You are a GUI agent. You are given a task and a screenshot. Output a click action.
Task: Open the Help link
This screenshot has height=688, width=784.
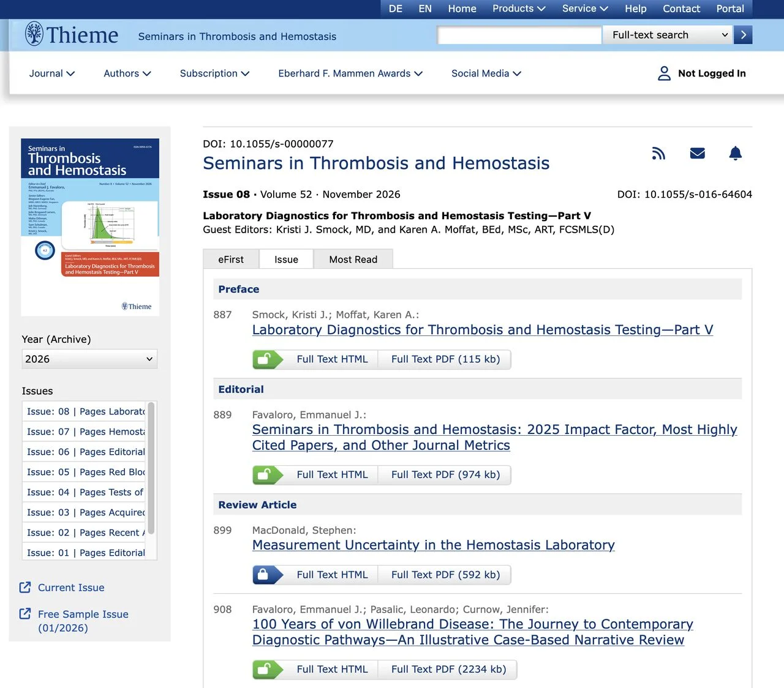[x=636, y=9]
